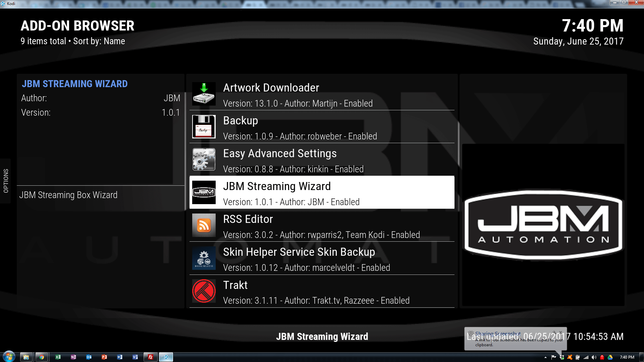Viewport: 644px width, 362px height.
Task: Select Backup by robweber version line
Action: [300, 136]
